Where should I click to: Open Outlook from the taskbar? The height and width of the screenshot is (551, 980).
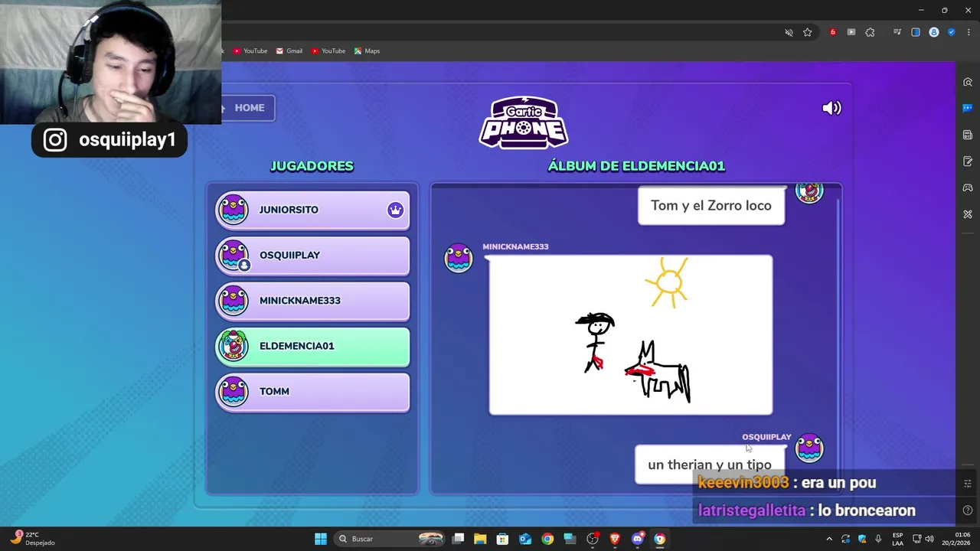(525, 539)
